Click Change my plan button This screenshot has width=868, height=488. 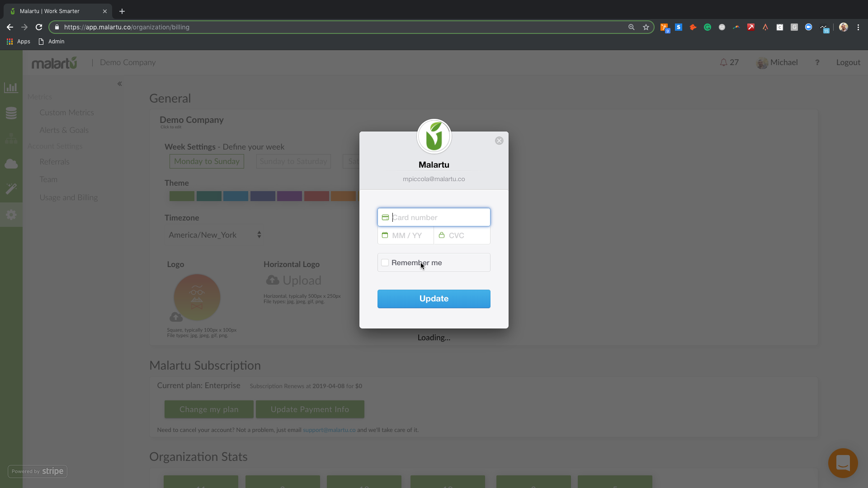(x=209, y=409)
